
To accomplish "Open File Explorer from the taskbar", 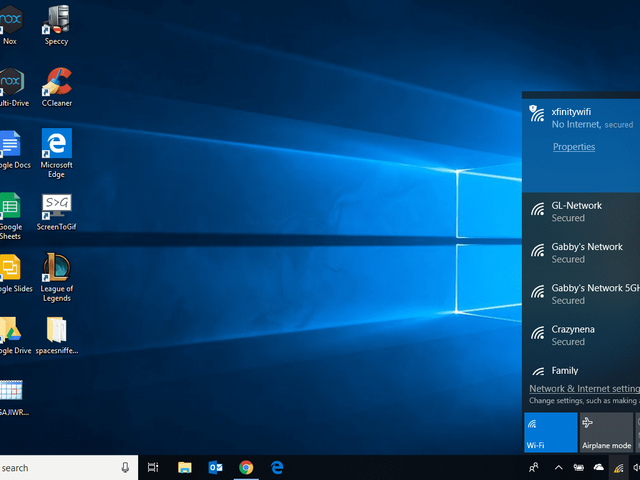I will point(184,467).
